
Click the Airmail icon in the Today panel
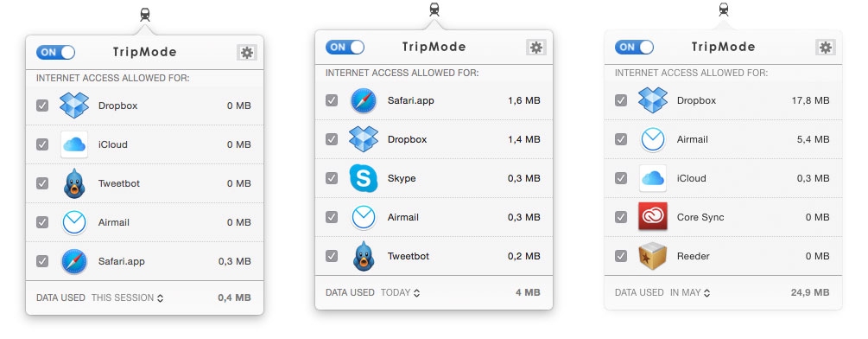coord(364,217)
